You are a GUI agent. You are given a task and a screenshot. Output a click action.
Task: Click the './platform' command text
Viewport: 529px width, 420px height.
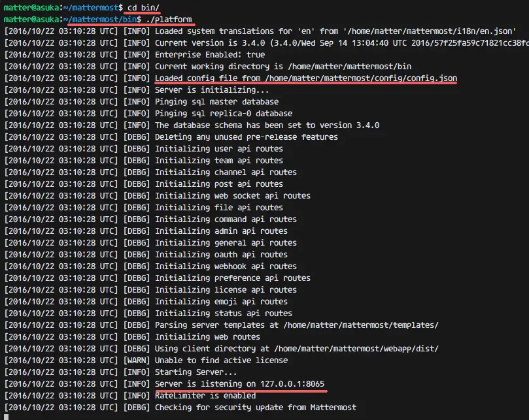coord(169,20)
